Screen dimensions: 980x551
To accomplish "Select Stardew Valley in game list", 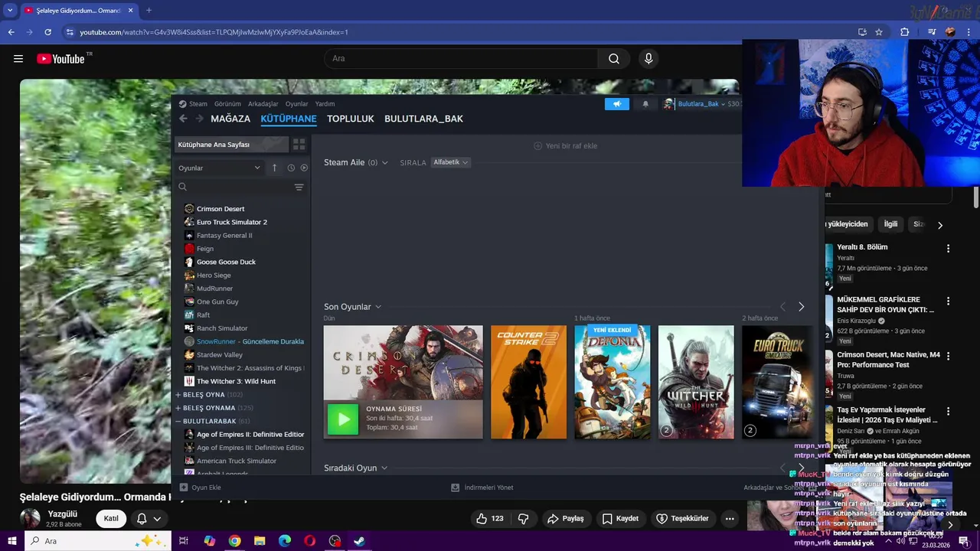I will click(219, 355).
